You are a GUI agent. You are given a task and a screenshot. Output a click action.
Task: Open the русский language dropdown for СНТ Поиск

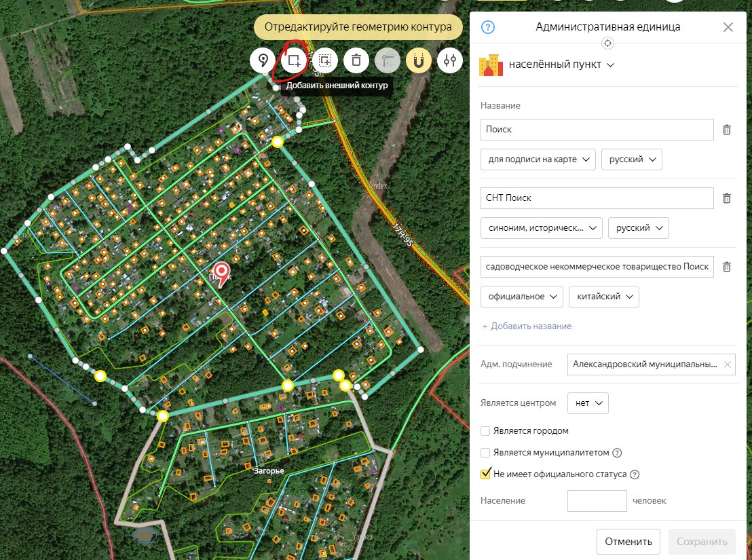639,228
